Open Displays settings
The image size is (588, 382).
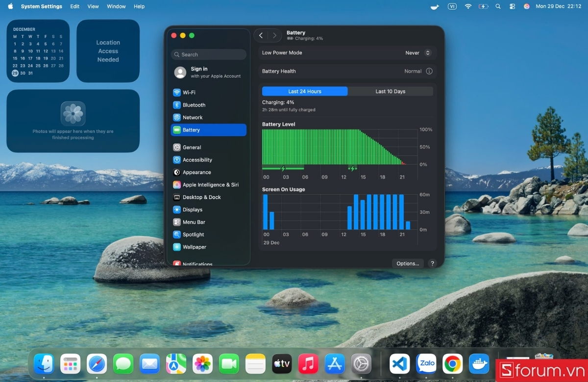point(192,209)
